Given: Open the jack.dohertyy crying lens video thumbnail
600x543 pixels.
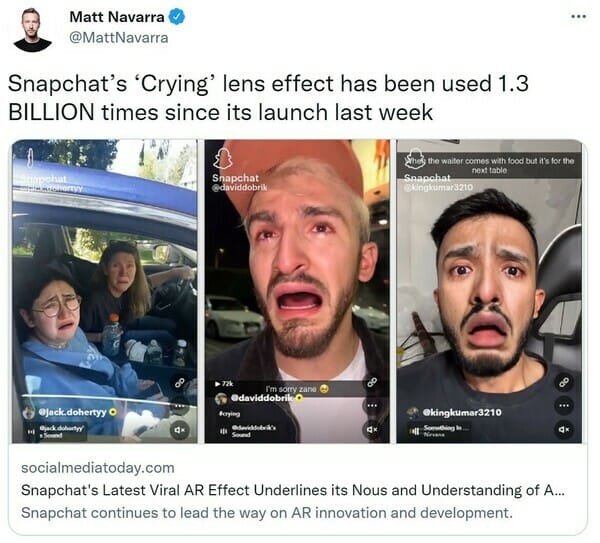Looking at the screenshot, I should [x=105, y=291].
